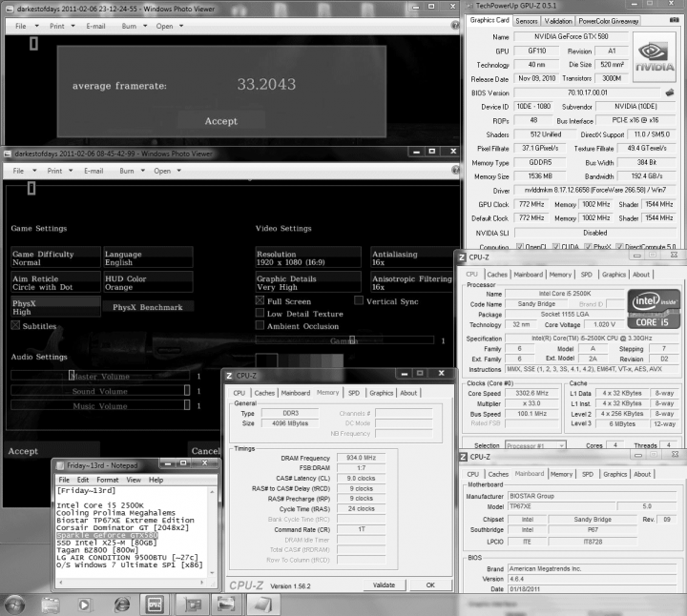Toggle the Vertical Sync checkbox
687x616 pixels.
pos(359,300)
